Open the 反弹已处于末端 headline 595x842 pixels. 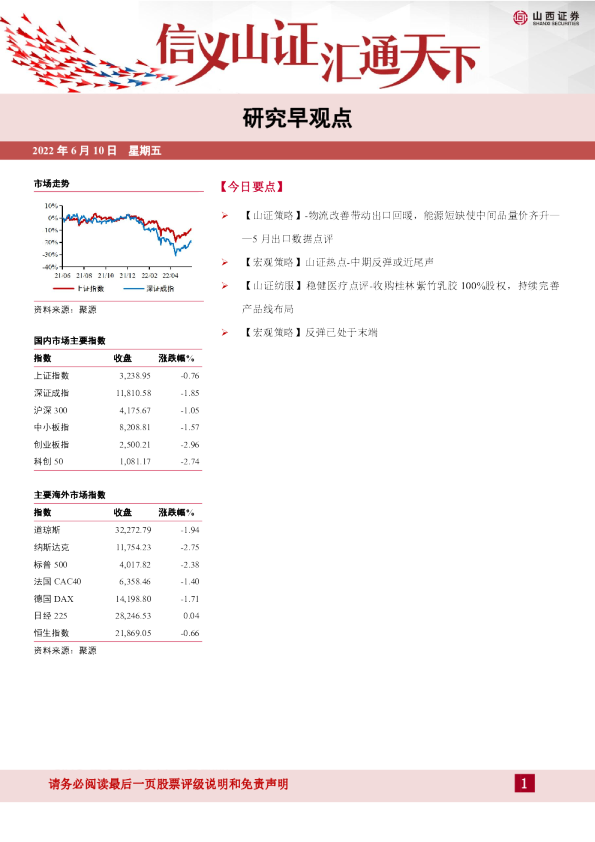point(310,332)
